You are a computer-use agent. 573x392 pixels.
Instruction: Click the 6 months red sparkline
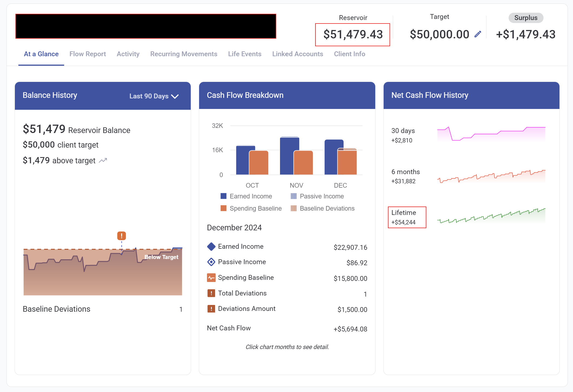pos(491,176)
